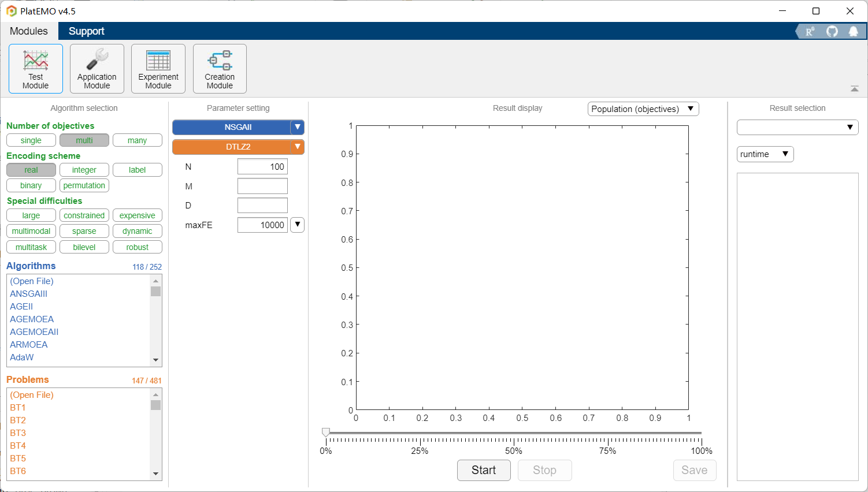Image resolution: width=868 pixels, height=492 pixels.
Task: Toggle the real encoding filter
Action: click(31, 170)
